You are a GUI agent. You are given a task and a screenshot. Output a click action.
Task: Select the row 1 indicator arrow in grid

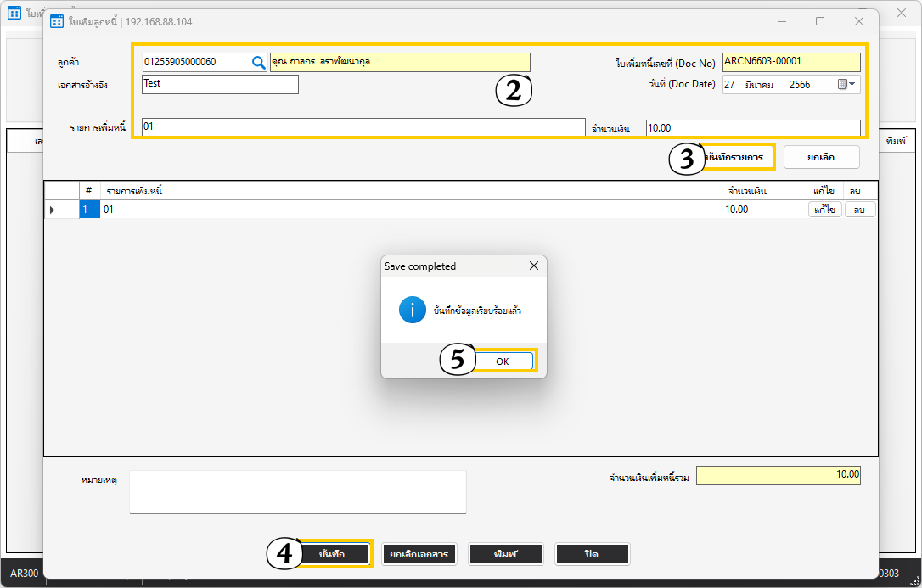pos(53,210)
